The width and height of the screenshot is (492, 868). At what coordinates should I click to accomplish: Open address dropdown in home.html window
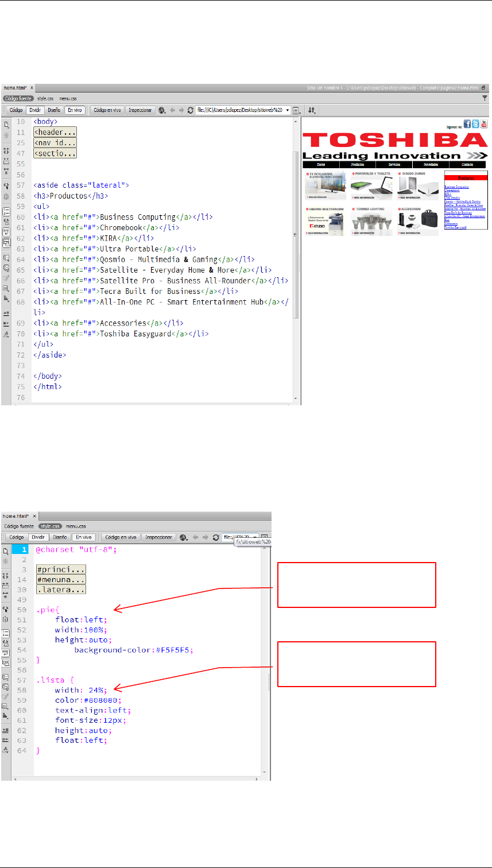click(x=288, y=110)
